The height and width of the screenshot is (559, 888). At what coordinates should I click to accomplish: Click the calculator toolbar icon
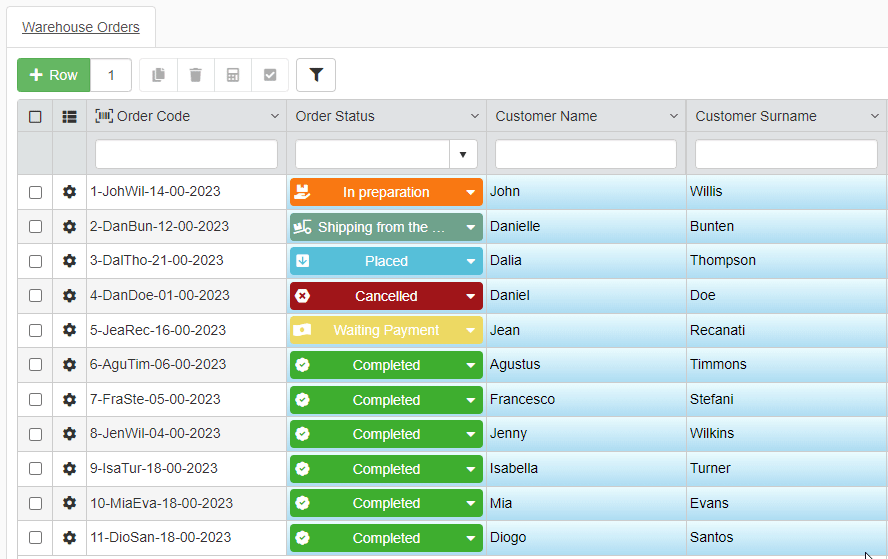pyautogui.click(x=233, y=75)
